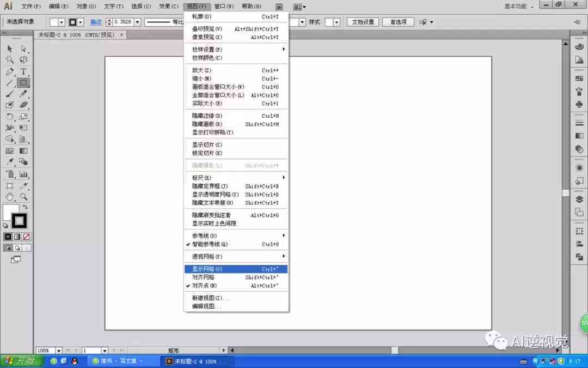Image resolution: width=588 pixels, height=368 pixels.
Task: Select the Free Transform tool
Action: pyautogui.click(x=23, y=128)
